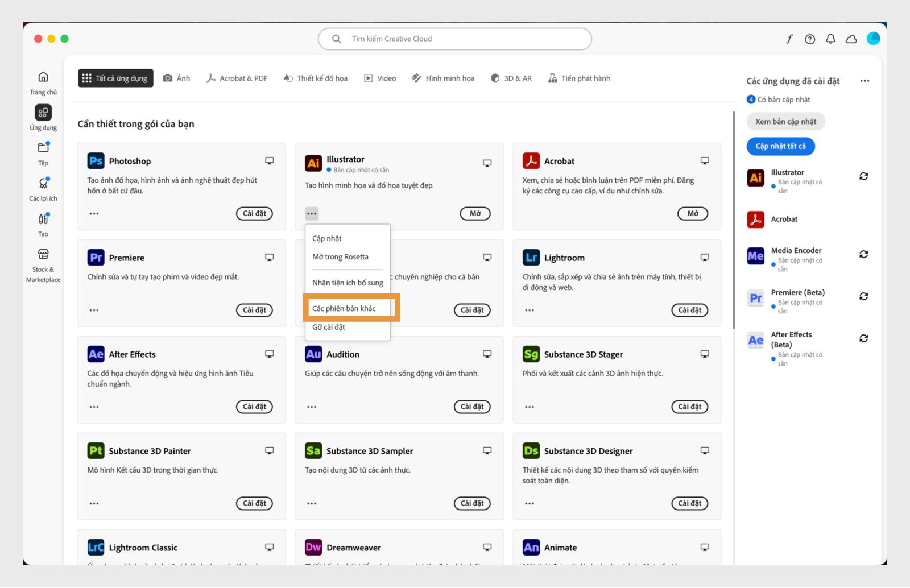Update Illustrator via its refresh icon
The width and height of the screenshot is (910, 588).
tap(863, 176)
